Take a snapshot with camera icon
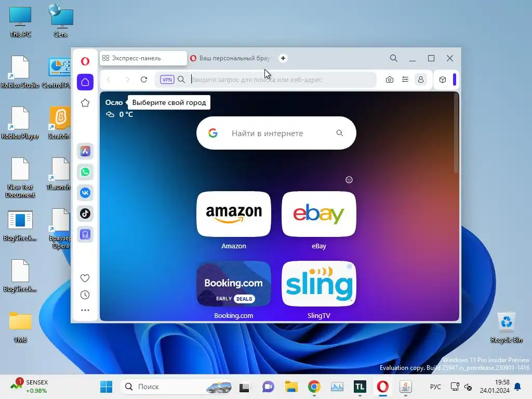532x399 pixels. pyautogui.click(x=390, y=79)
